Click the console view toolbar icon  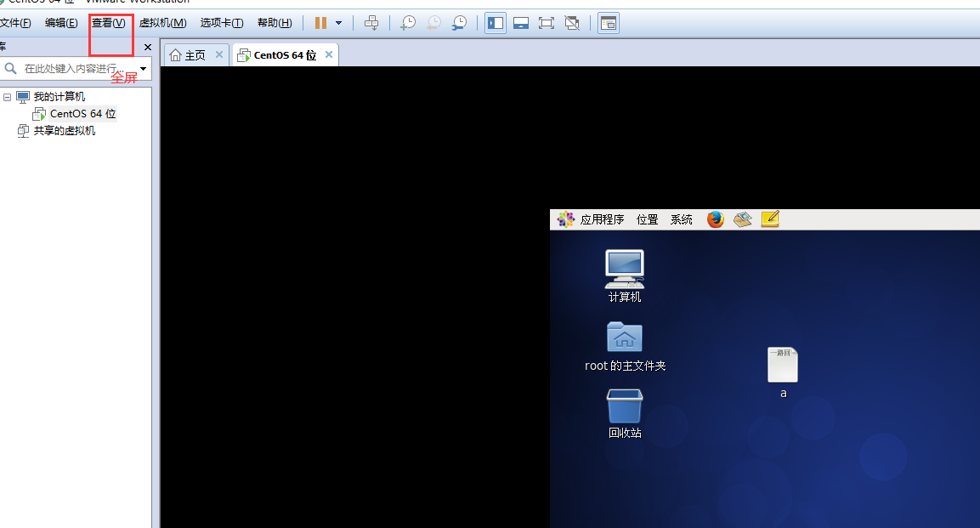tap(608, 23)
